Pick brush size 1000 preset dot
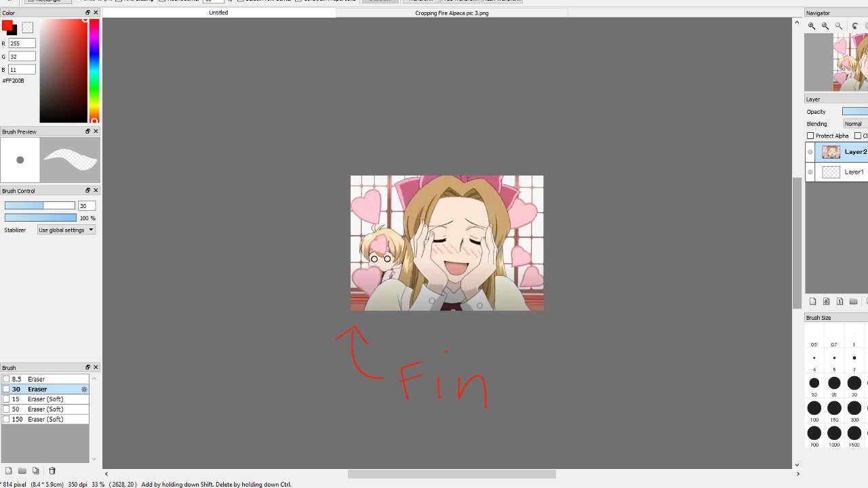Viewport: 868px width, 488px height. (x=834, y=433)
